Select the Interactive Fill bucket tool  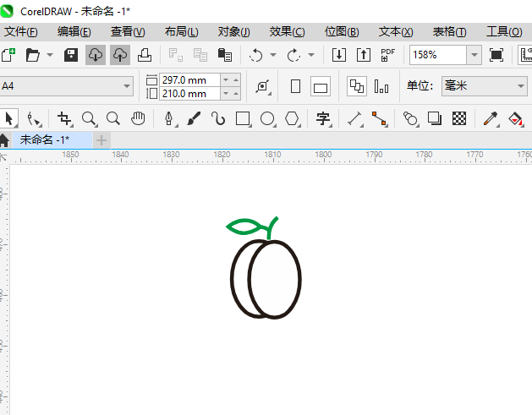click(x=515, y=118)
